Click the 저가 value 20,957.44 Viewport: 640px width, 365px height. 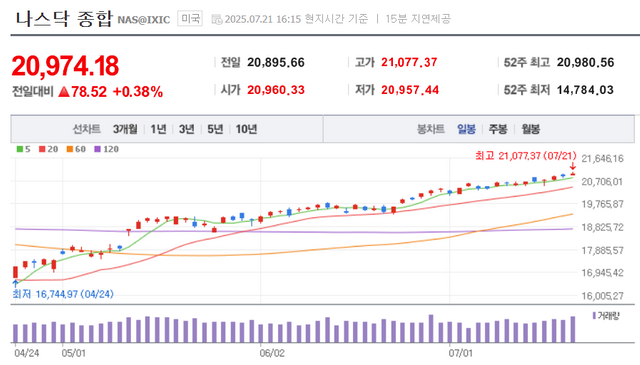click(x=410, y=90)
